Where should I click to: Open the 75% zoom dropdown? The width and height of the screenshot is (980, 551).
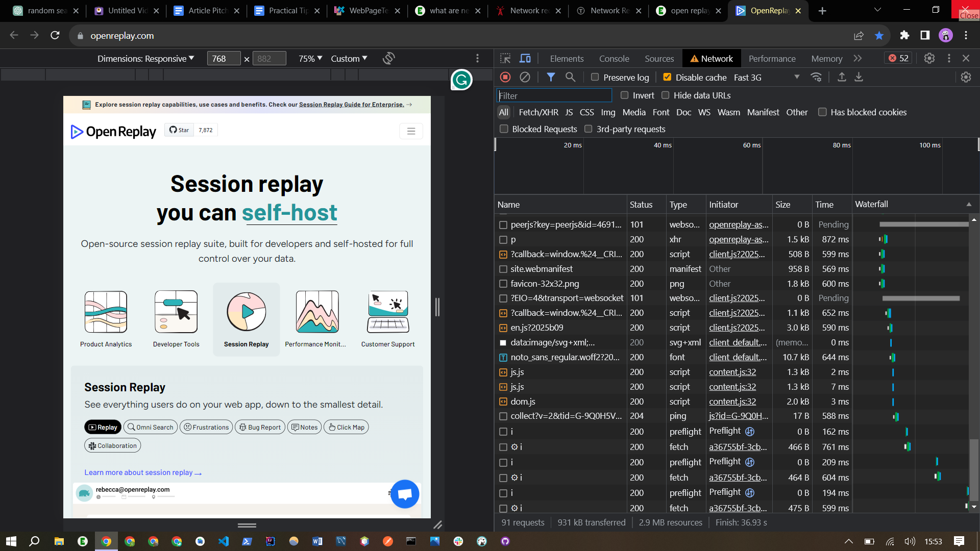(x=310, y=58)
